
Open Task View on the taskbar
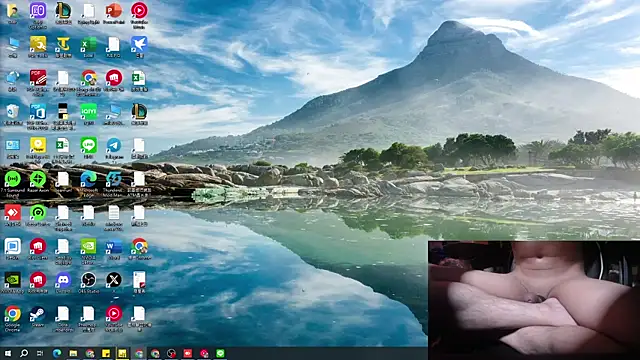click(x=40, y=353)
